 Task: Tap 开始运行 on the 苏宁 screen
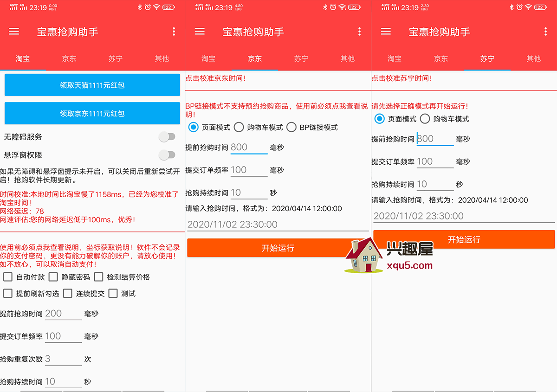[464, 239]
